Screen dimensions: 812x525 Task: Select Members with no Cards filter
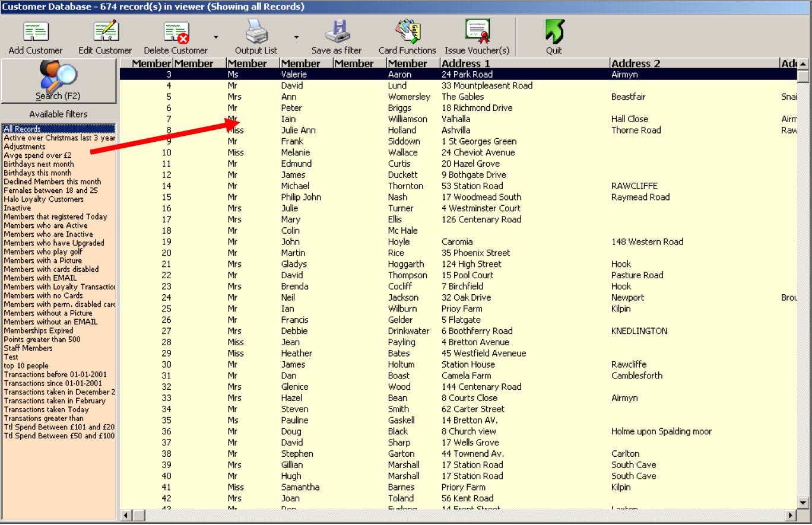43,295
